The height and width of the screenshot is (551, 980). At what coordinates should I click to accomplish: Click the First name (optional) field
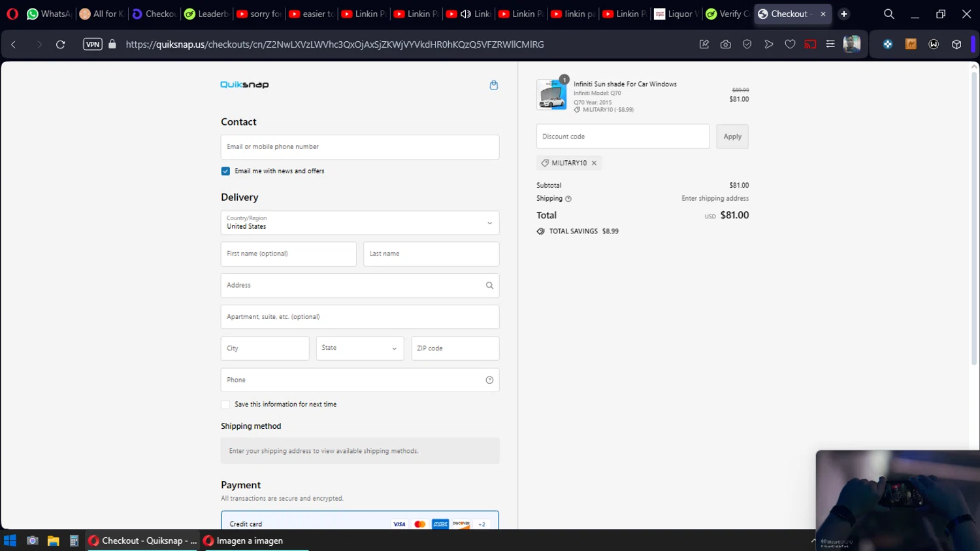click(x=289, y=254)
